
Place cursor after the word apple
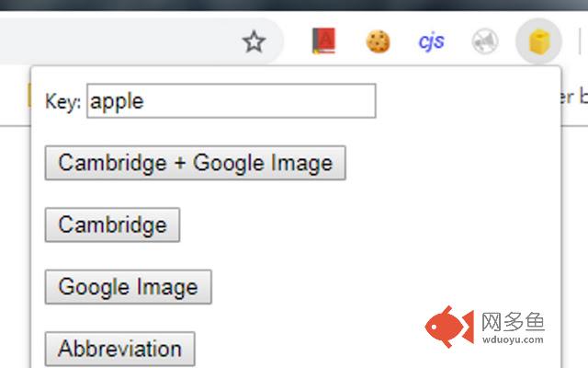pos(145,101)
